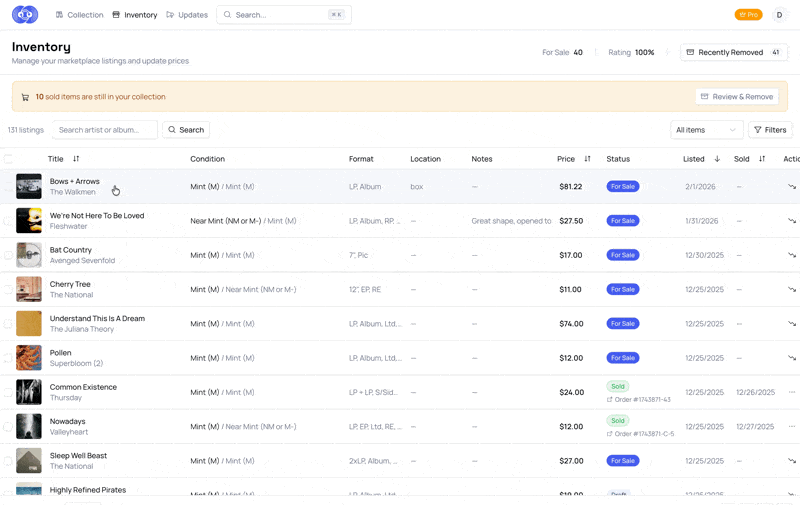Click the $27.50 price cell
Screen dimensions: 800x505
[x=571, y=221]
